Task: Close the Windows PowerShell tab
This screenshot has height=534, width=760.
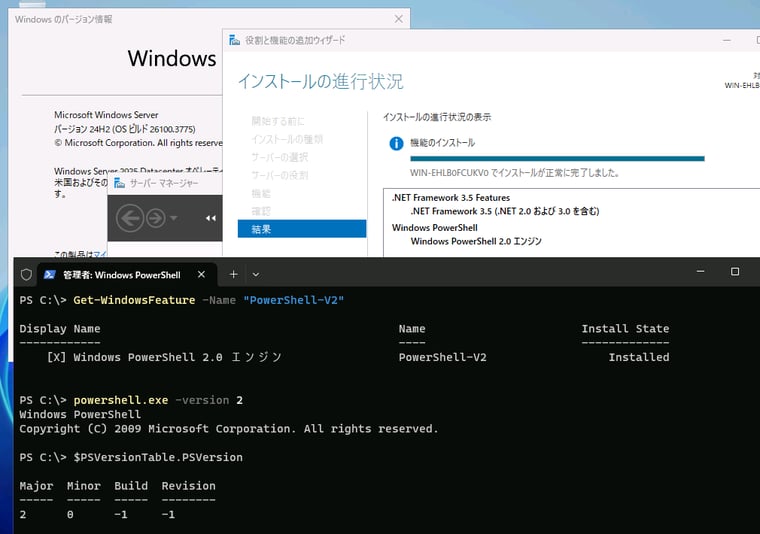Action: (x=201, y=275)
